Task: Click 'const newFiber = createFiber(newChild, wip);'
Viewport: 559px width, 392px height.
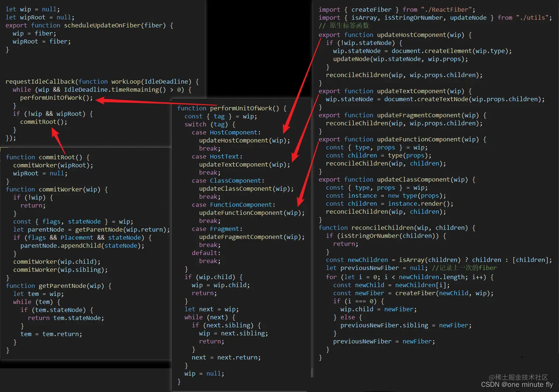Action: click(413, 293)
